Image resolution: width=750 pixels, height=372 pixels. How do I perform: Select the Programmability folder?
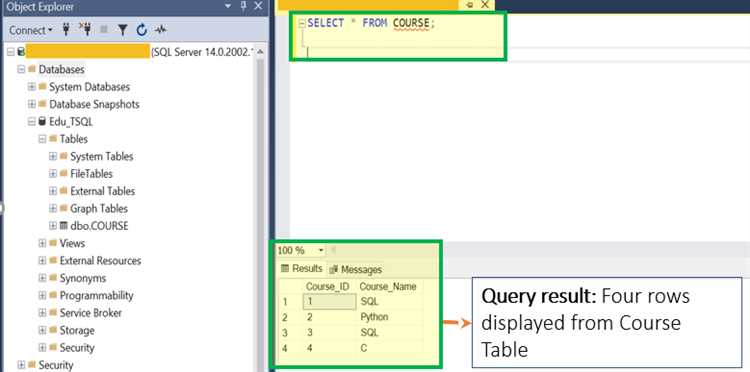[x=96, y=295]
